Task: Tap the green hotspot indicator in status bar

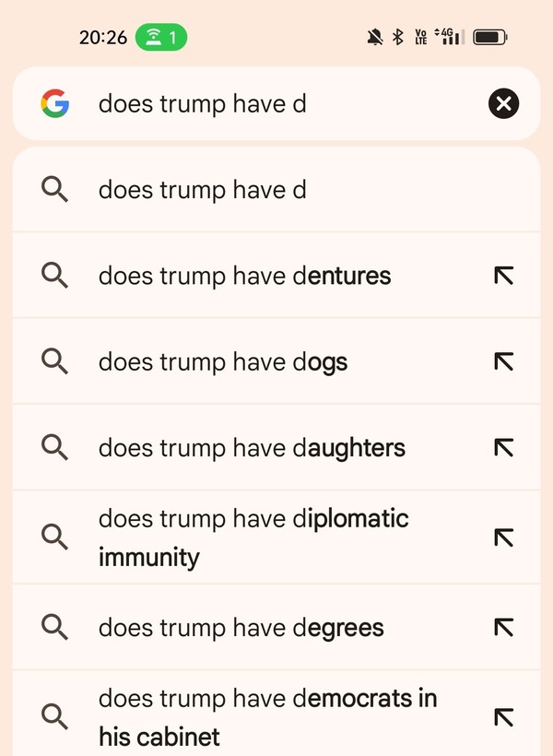Action: pos(161,38)
